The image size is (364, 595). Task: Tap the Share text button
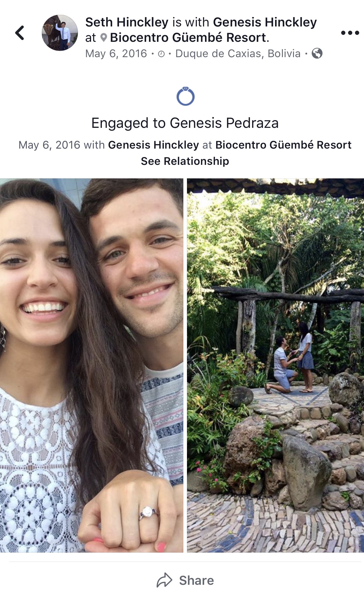(196, 580)
